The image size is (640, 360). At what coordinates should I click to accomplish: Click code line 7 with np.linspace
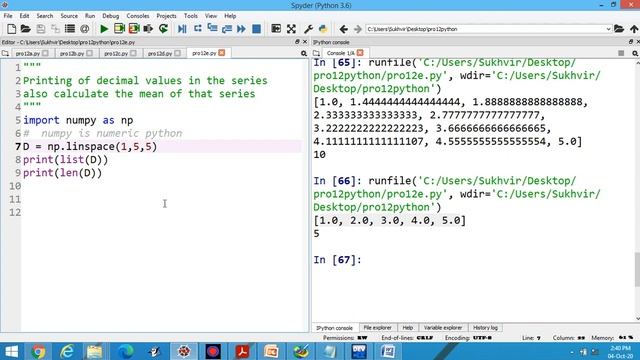point(90,147)
